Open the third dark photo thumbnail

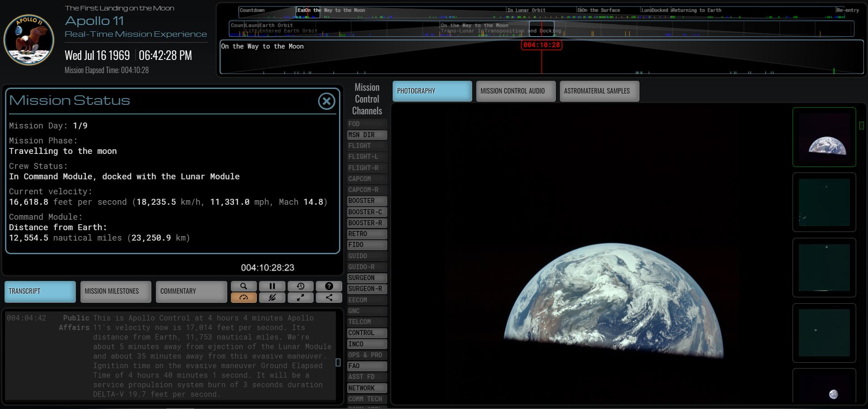tap(824, 268)
